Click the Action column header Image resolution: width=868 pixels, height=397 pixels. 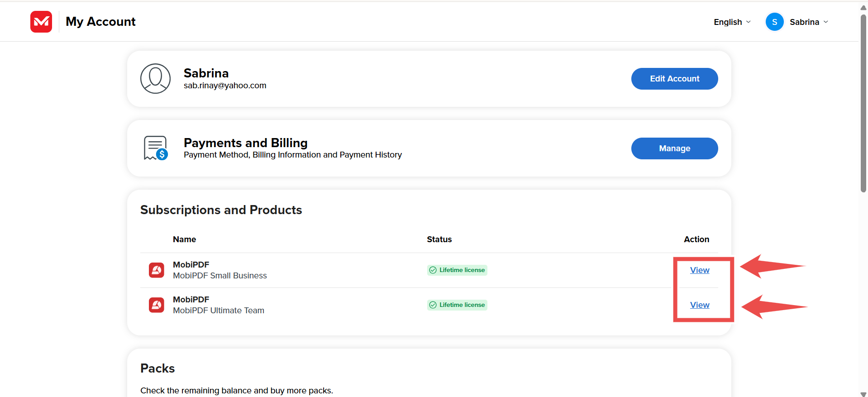coord(696,239)
